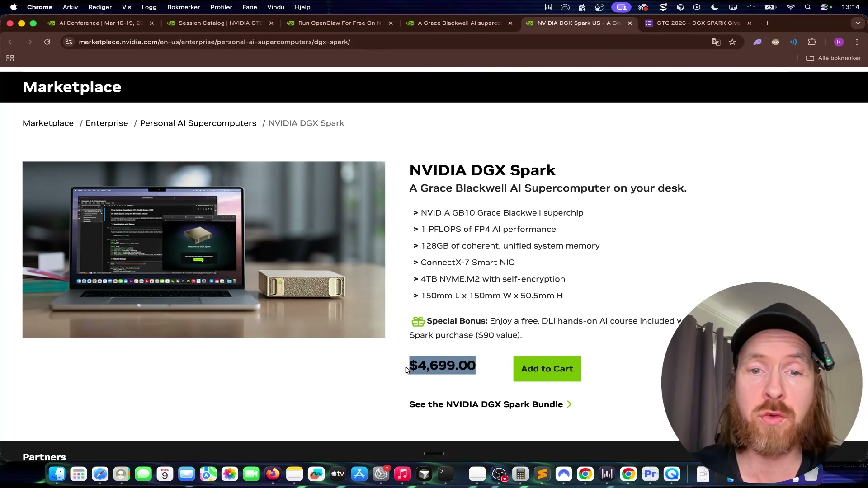Open the Arkiv menu
868x488 pixels.
click(71, 7)
